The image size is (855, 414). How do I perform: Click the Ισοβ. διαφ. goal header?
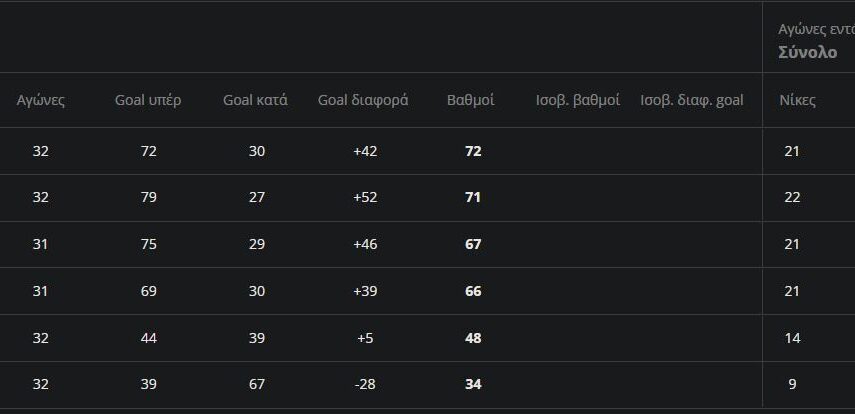(692, 100)
